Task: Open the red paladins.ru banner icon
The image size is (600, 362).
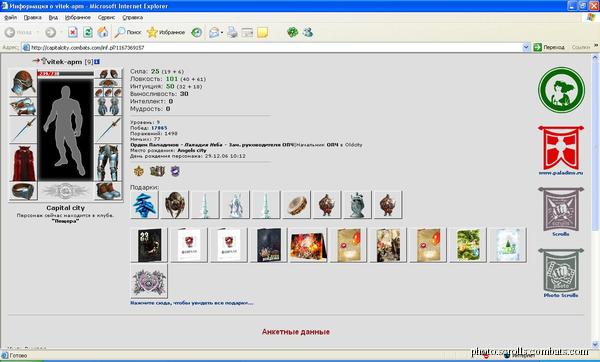Action: tap(561, 148)
